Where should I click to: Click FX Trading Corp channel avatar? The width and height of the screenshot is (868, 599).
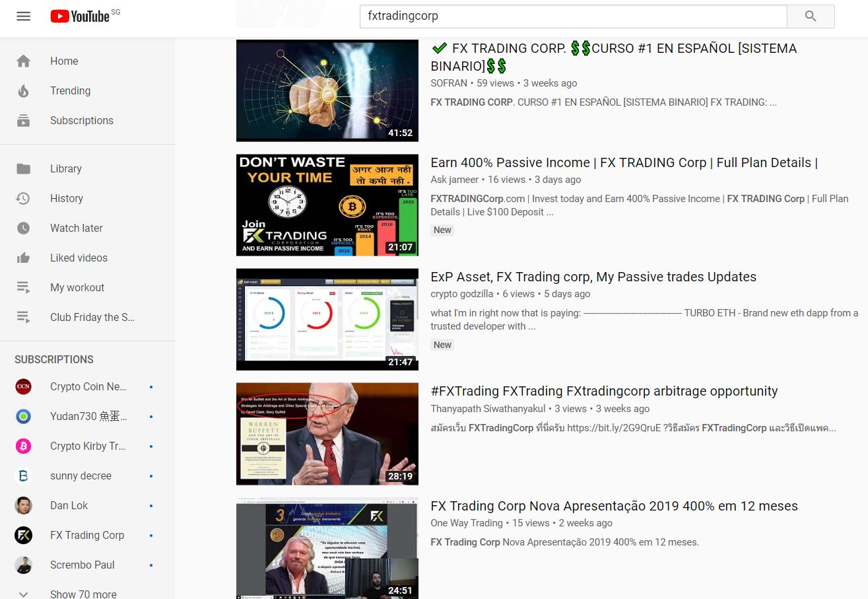click(x=23, y=535)
